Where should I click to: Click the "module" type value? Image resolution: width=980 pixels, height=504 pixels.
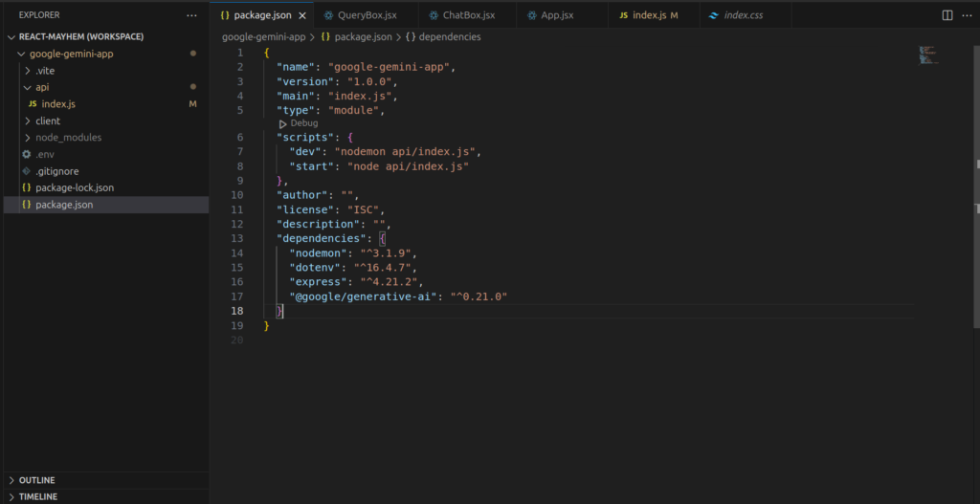pos(356,111)
